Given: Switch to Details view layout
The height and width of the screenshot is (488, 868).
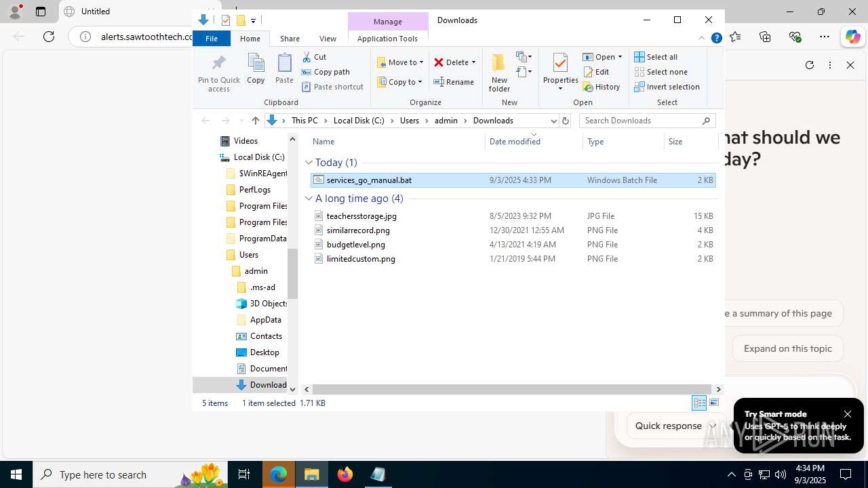Looking at the screenshot, I should click(x=699, y=403).
